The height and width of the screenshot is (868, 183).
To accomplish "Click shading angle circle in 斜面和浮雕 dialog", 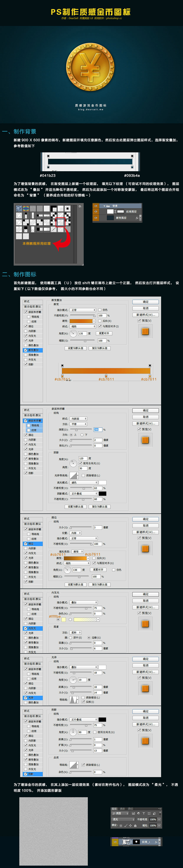I will [x=73, y=464].
